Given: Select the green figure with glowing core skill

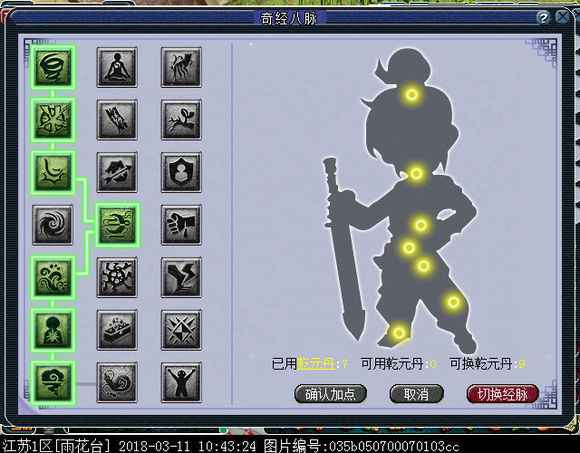Looking at the screenshot, I should point(53,330).
